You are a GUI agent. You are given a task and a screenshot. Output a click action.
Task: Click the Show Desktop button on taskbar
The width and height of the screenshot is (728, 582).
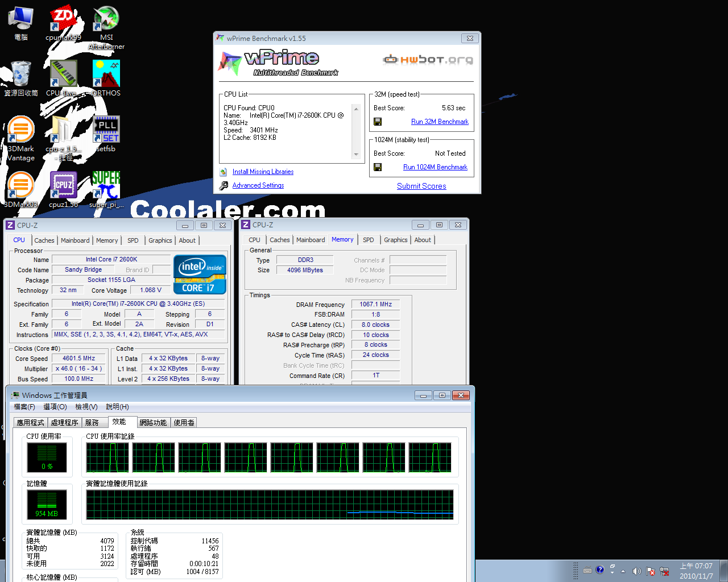tap(723, 571)
